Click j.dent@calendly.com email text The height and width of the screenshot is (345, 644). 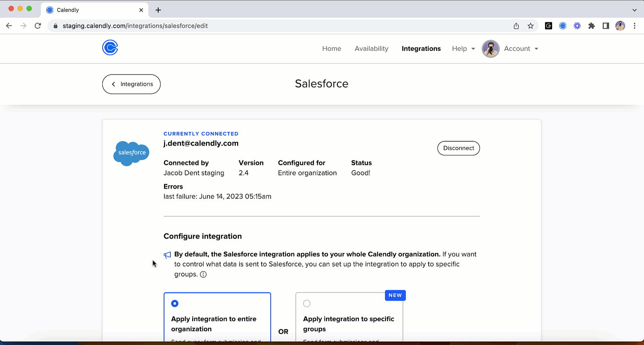click(201, 143)
